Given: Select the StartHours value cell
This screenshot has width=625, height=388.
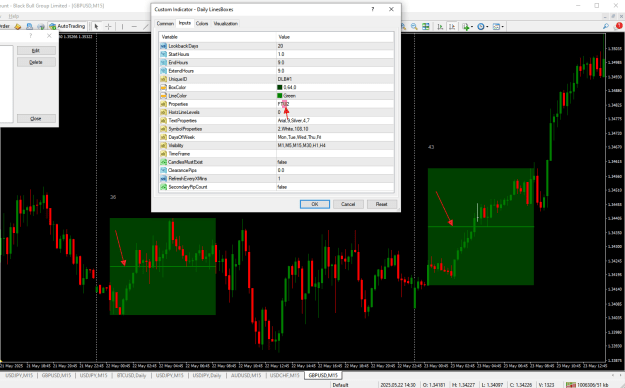Looking at the screenshot, I should [335, 54].
